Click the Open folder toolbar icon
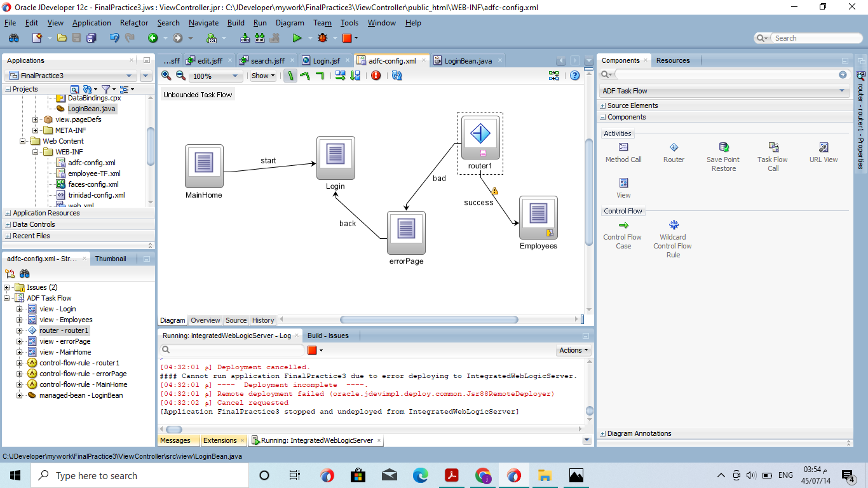 pyautogui.click(x=62, y=38)
